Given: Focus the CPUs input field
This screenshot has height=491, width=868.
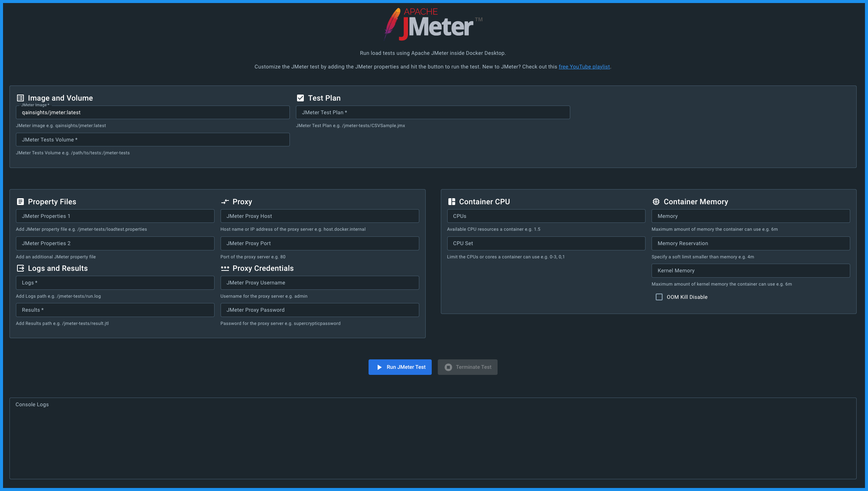Looking at the screenshot, I should [x=546, y=216].
